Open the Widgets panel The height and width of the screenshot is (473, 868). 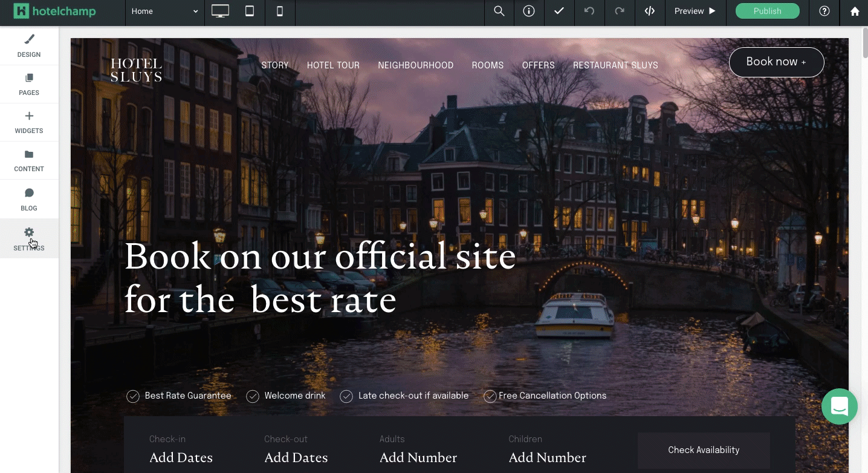click(x=29, y=122)
